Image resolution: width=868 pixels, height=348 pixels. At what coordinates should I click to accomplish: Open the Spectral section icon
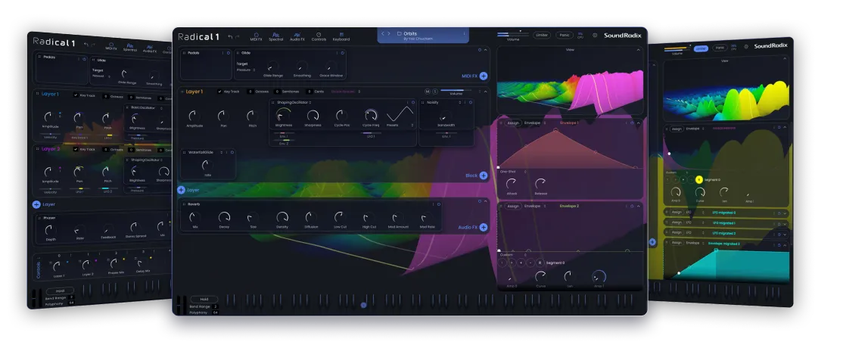pos(276,36)
